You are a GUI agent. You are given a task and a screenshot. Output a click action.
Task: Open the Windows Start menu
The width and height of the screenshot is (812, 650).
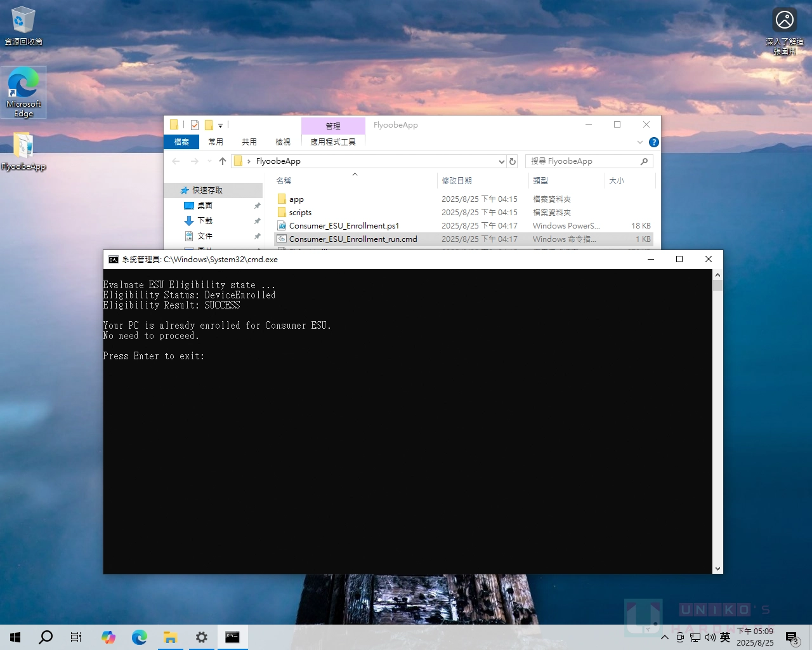tap(15, 637)
